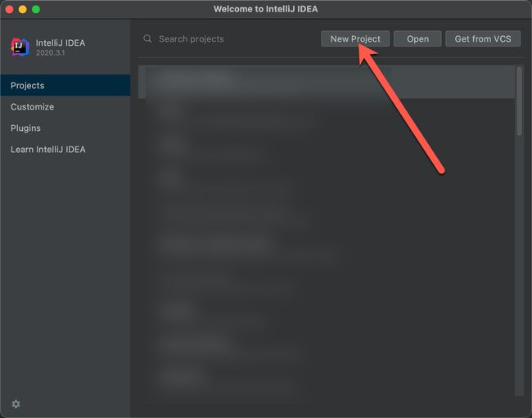
Task: Click the search magnifier icon
Action: 147,38
